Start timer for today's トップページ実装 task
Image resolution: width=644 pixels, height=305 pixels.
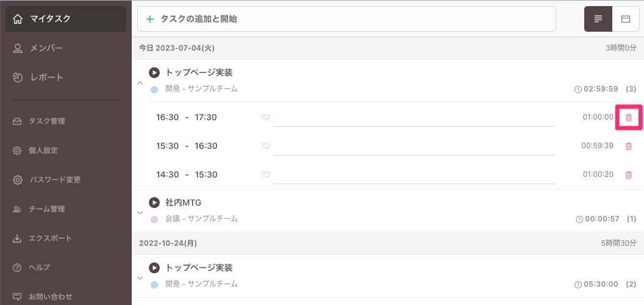(154, 73)
